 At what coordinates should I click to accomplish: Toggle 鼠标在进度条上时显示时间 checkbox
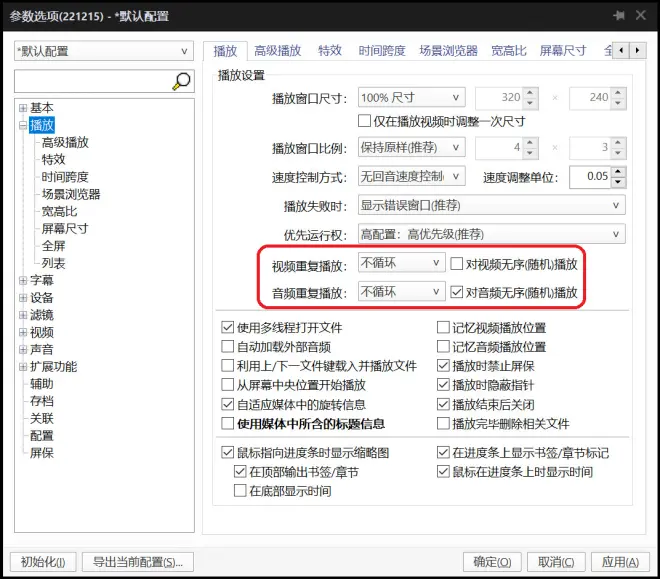coord(443,471)
